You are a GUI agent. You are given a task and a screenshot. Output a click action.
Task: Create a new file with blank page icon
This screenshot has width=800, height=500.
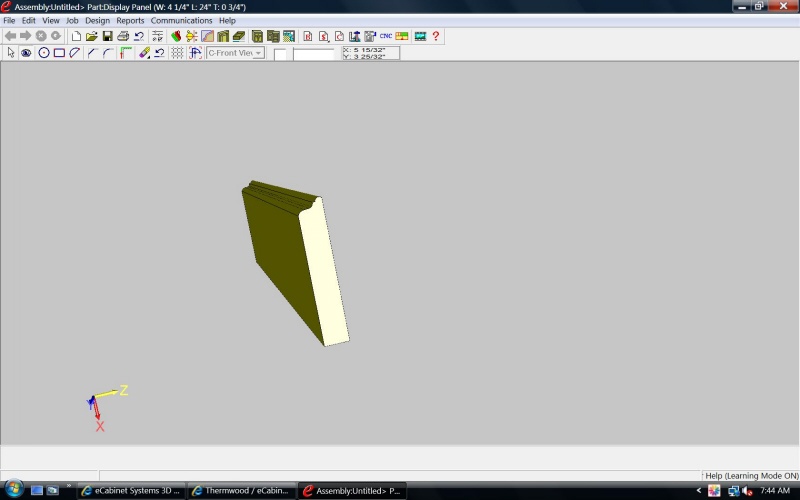click(x=76, y=36)
